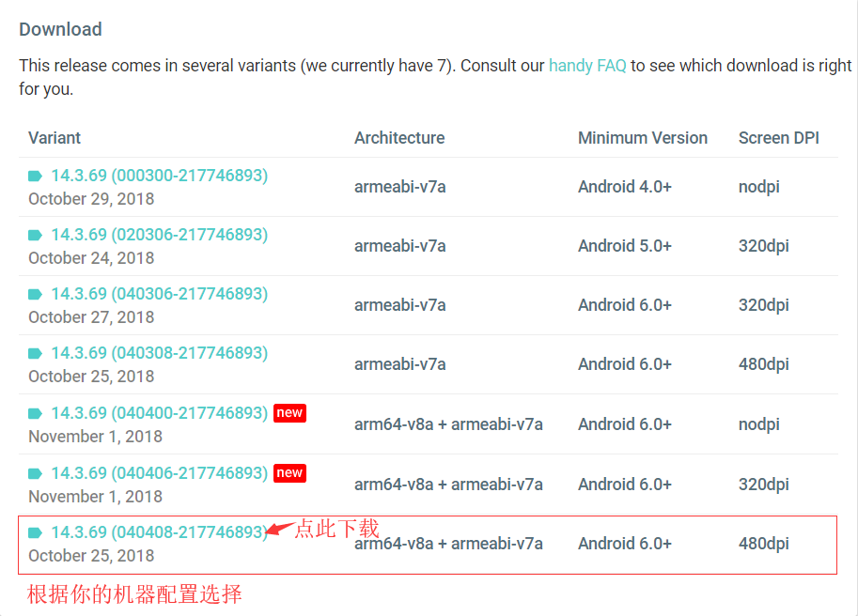Click tag icon beside 040400 variant
The image size is (858, 616).
pyautogui.click(x=36, y=413)
